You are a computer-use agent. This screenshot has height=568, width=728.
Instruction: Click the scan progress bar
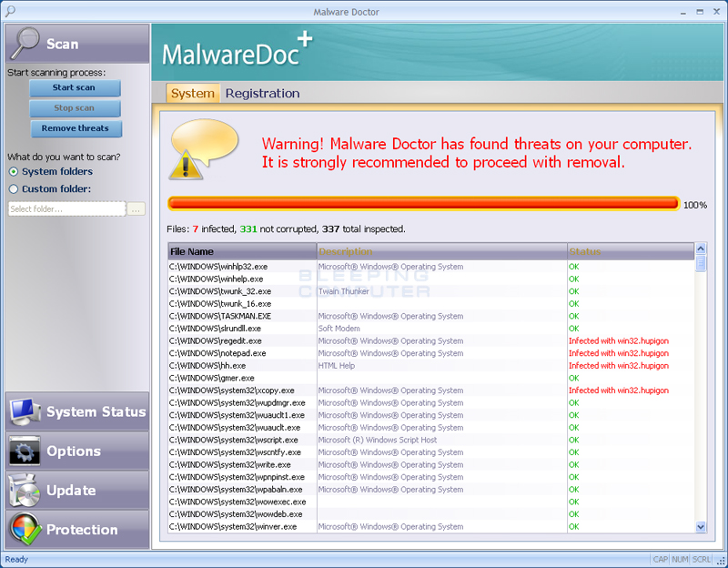click(423, 204)
